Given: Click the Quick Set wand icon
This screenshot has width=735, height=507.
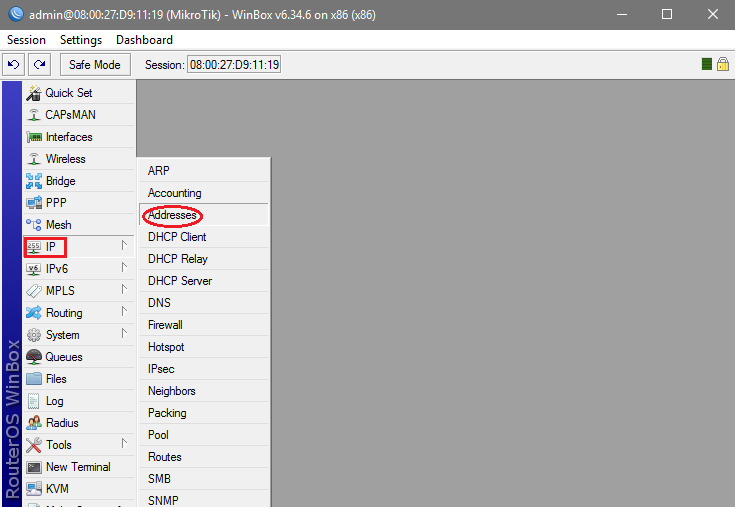Looking at the screenshot, I should pos(34,93).
